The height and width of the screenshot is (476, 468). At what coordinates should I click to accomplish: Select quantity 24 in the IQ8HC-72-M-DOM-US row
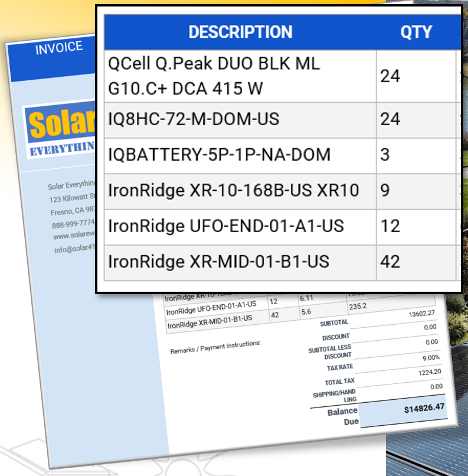tap(390, 119)
